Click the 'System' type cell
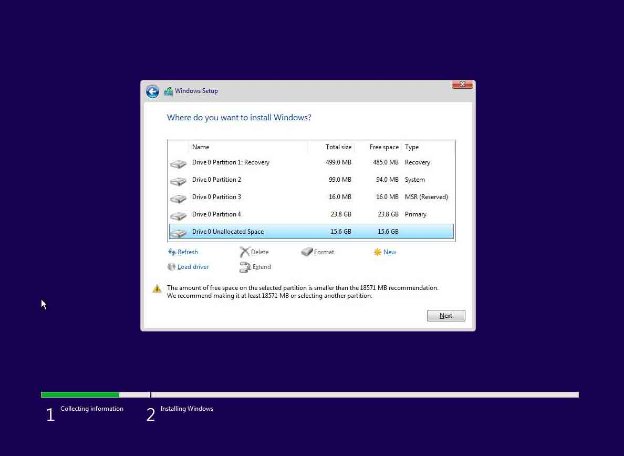The height and width of the screenshot is (456, 624). pos(415,180)
